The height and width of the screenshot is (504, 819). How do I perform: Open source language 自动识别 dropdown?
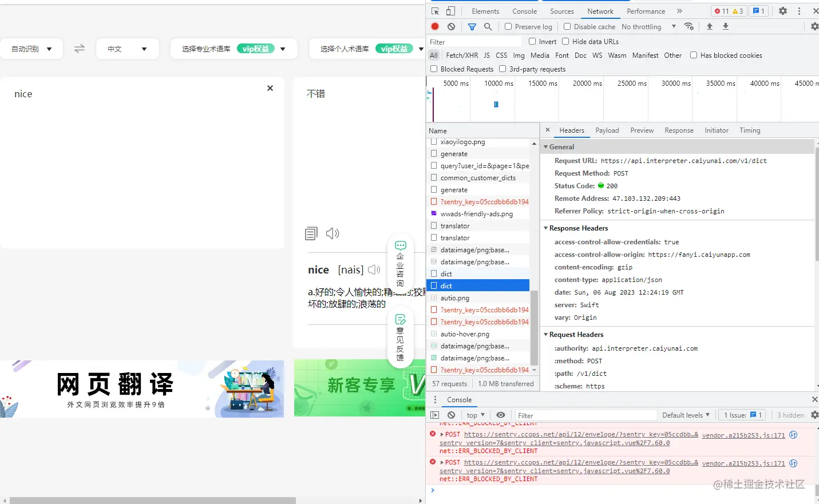tap(32, 49)
